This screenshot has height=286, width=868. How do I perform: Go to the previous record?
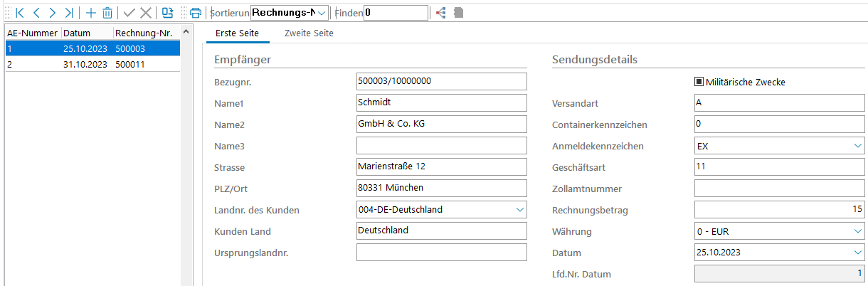[36, 13]
